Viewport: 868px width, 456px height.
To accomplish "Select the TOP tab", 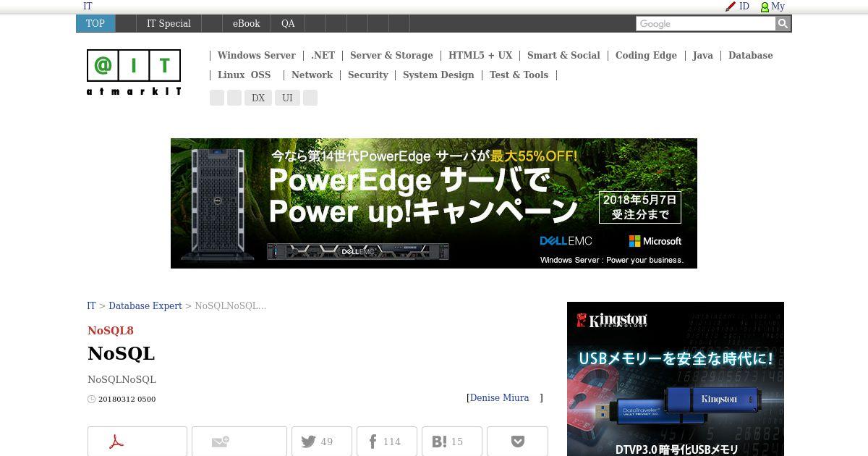I will click(95, 23).
